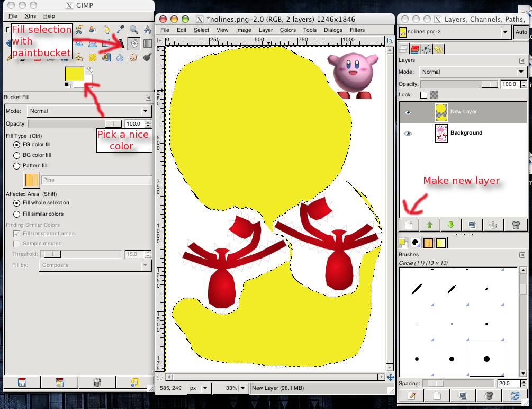Click the Pine pattern preview swatch
Image resolution: width=532 pixels, height=409 pixels.
pyautogui.click(x=32, y=180)
